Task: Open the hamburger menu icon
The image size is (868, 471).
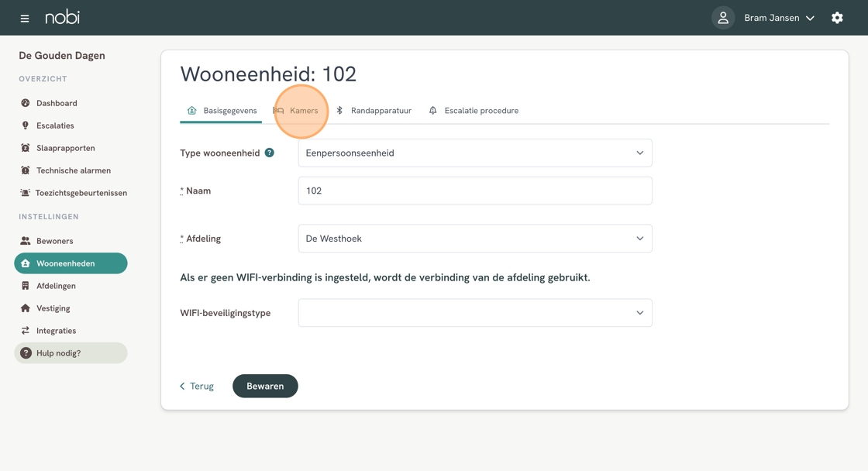Action: 24,19
